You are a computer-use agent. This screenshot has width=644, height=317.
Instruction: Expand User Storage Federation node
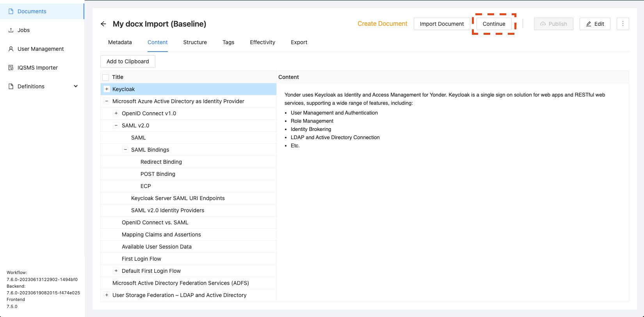coord(107,295)
